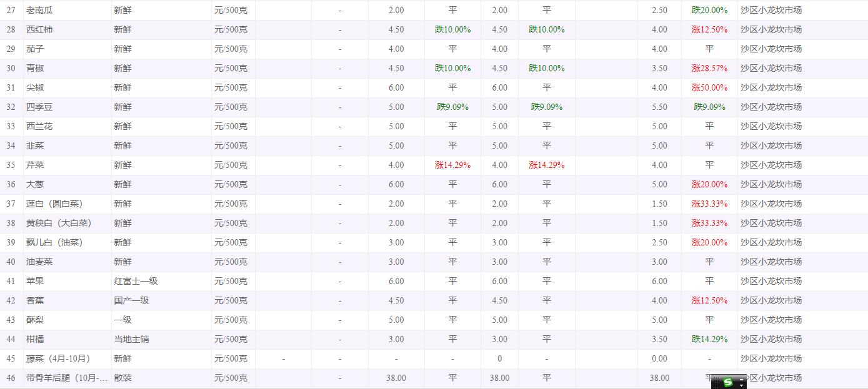
Task: Click the floating toolbar's dotted drag handle
Action: pyautogui.click(x=716, y=382)
